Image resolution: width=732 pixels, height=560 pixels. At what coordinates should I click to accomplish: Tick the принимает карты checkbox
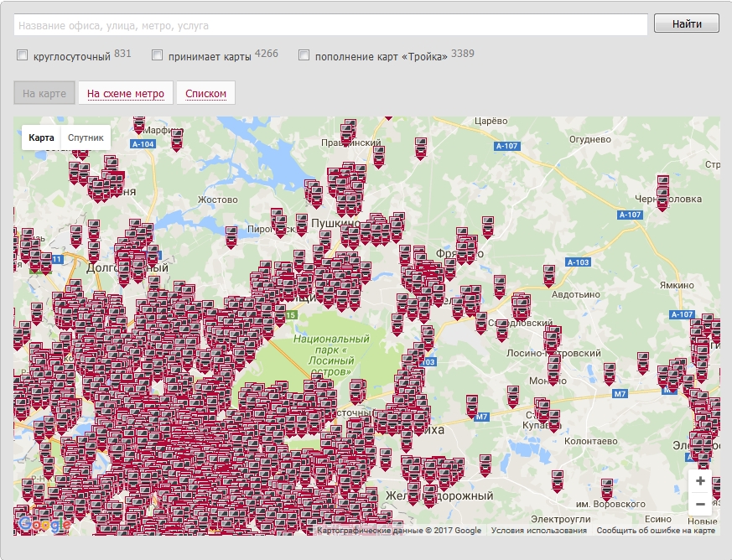[157, 56]
